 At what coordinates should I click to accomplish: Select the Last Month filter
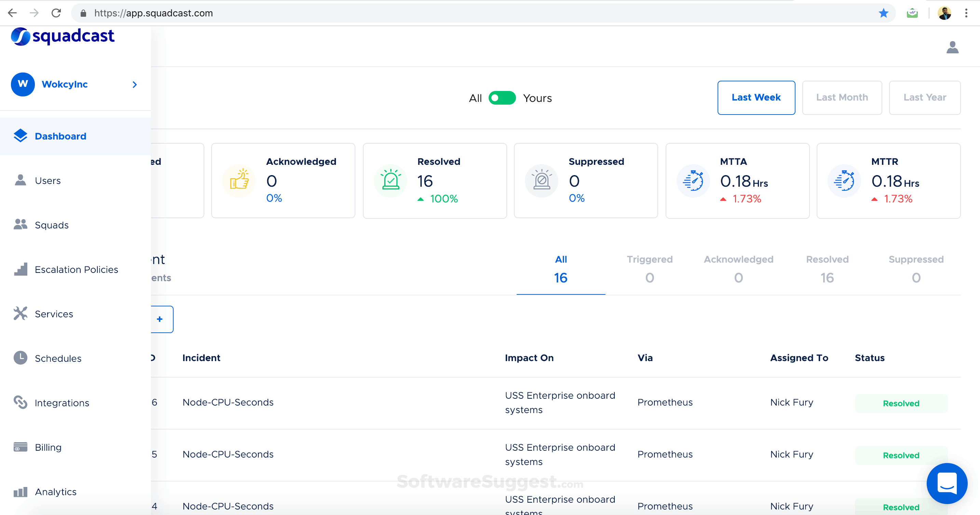point(842,97)
